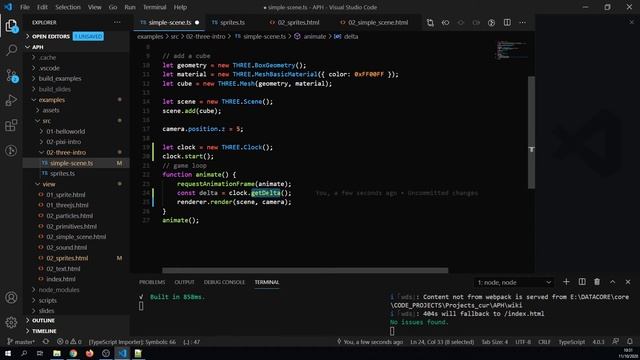The height and width of the screenshot is (360, 640).
Task: Click the go back navigation icon in editor toolbar
Action: click(445, 23)
